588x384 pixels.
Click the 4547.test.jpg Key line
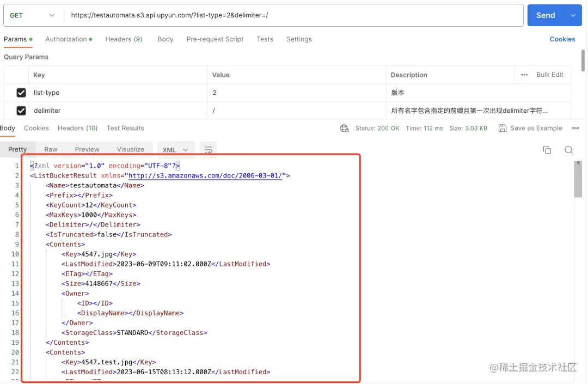(x=109, y=362)
